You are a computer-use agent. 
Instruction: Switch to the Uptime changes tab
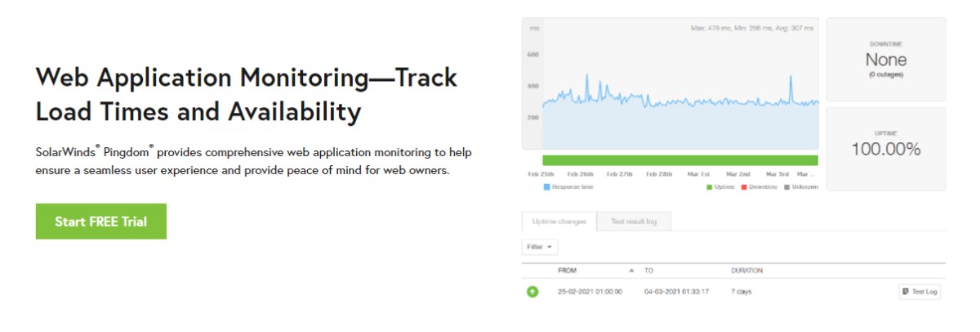(559, 222)
